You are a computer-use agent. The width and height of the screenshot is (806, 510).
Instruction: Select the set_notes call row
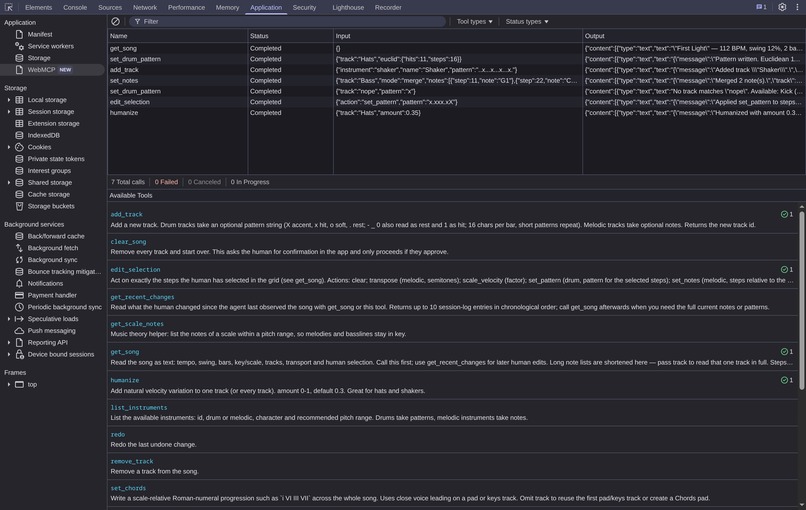[x=456, y=81]
